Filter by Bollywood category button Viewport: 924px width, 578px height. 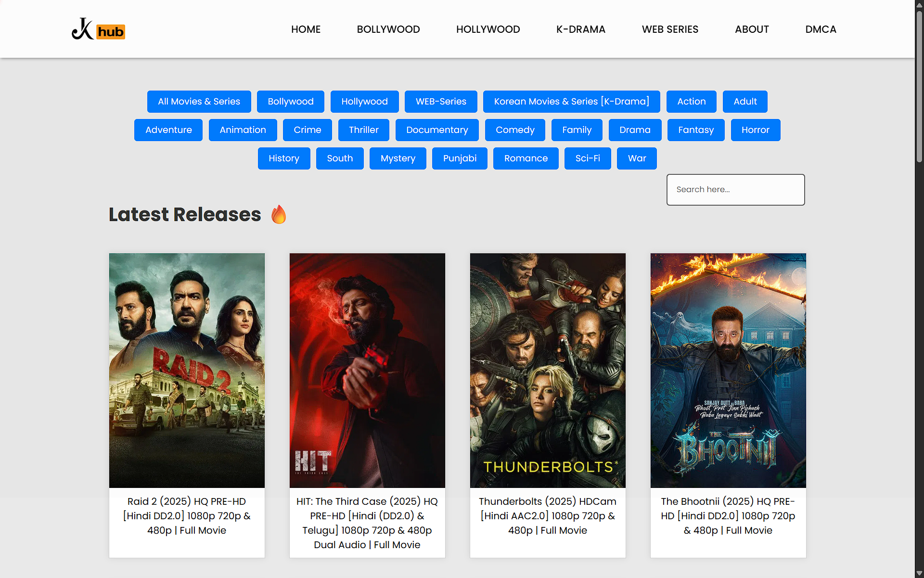coord(291,102)
